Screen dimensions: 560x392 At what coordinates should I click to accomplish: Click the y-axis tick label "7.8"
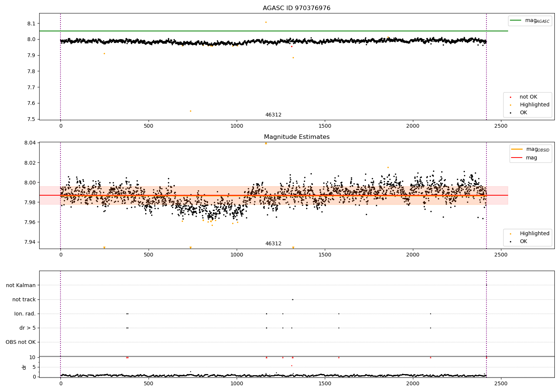pyautogui.click(x=31, y=72)
